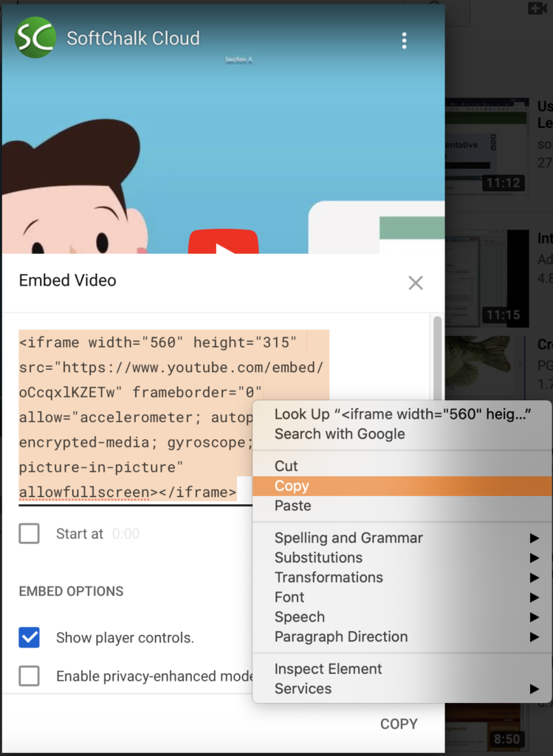Choose Look Up from the context menu
553x756 pixels.
tap(402, 414)
